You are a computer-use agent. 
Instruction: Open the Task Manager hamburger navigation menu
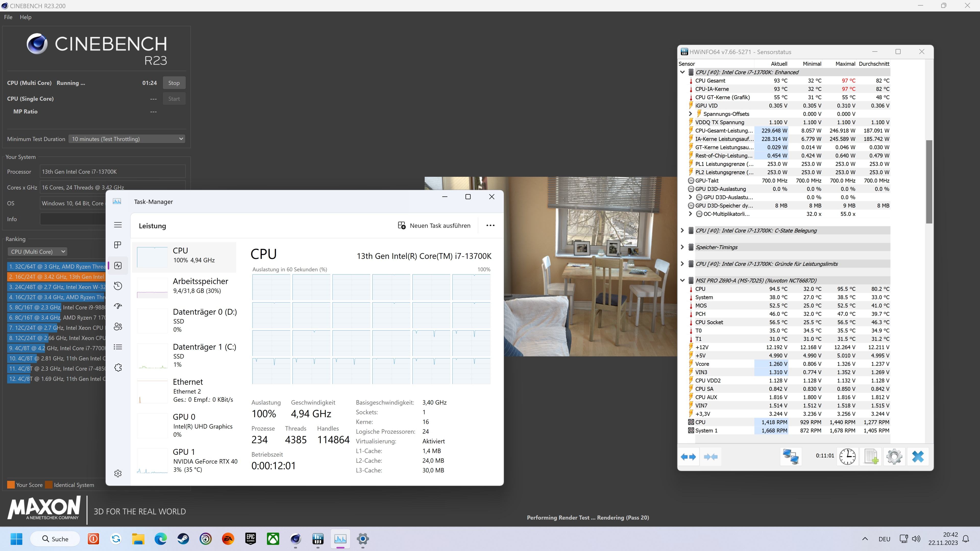[x=118, y=225]
